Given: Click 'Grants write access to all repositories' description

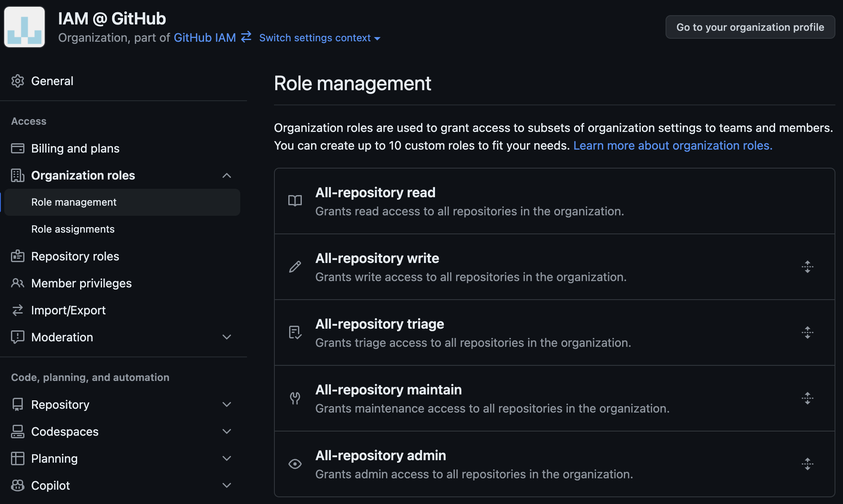Looking at the screenshot, I should (471, 277).
